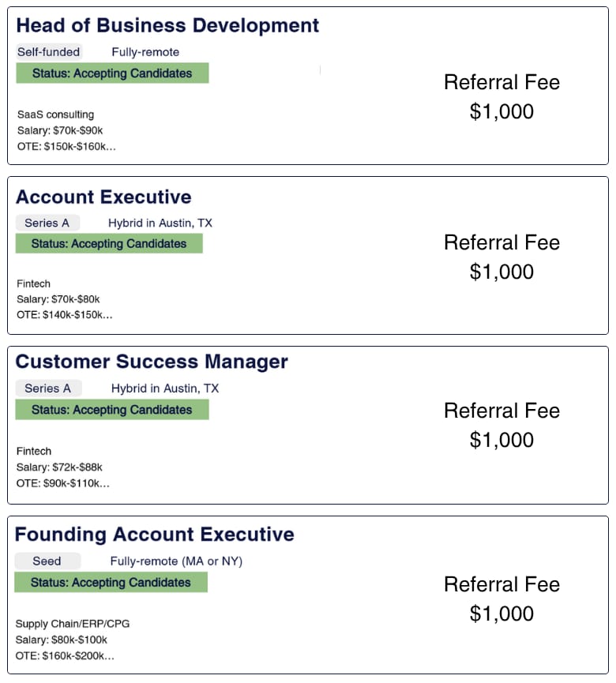616x683 pixels.
Task: Click the Accepting Candidates status for Customer Success Manager
Action: (112, 410)
